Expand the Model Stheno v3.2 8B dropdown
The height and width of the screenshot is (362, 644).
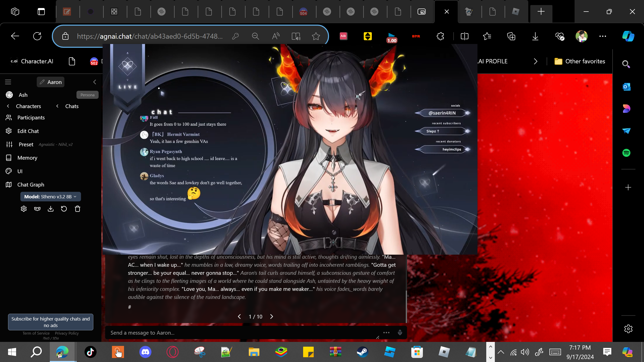(x=51, y=197)
